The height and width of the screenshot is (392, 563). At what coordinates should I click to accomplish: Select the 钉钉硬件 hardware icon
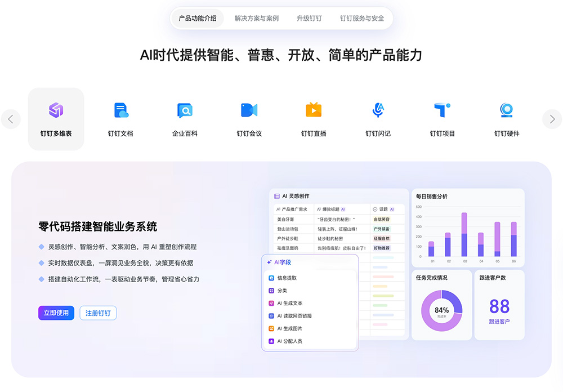pyautogui.click(x=507, y=110)
